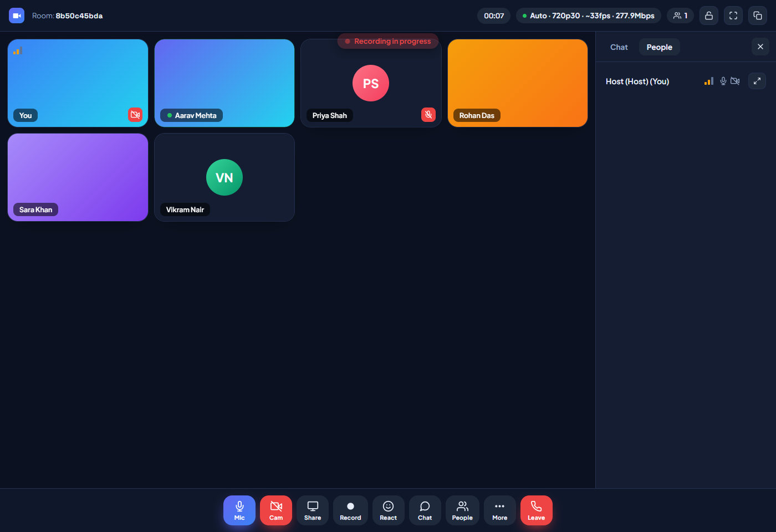776x532 pixels.
Task: Click the VN avatar circle
Action: (224, 177)
